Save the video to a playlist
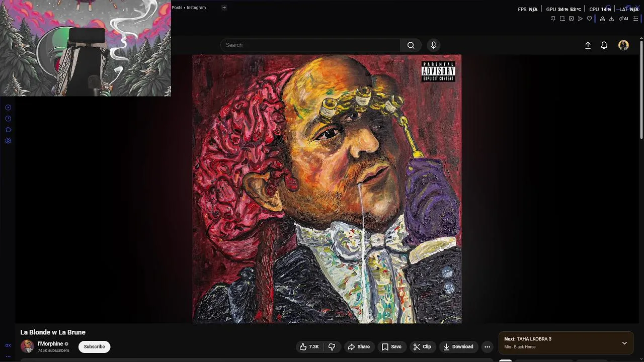 coord(391,347)
